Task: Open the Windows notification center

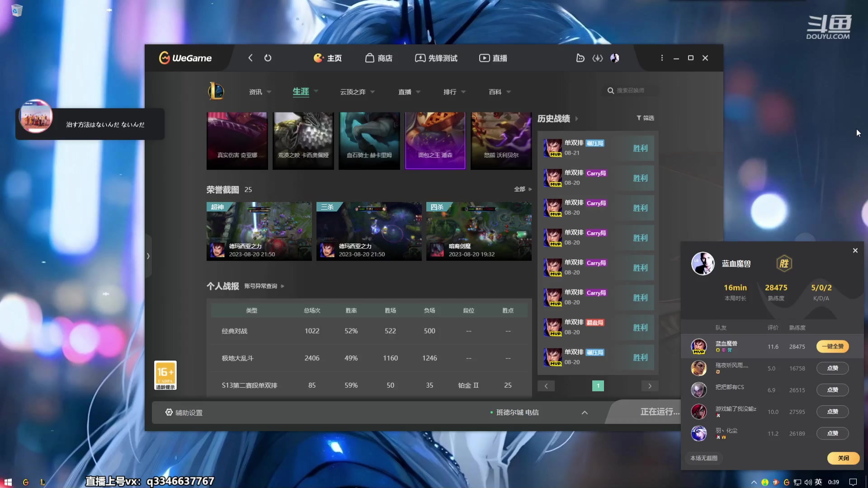Action: (853, 482)
